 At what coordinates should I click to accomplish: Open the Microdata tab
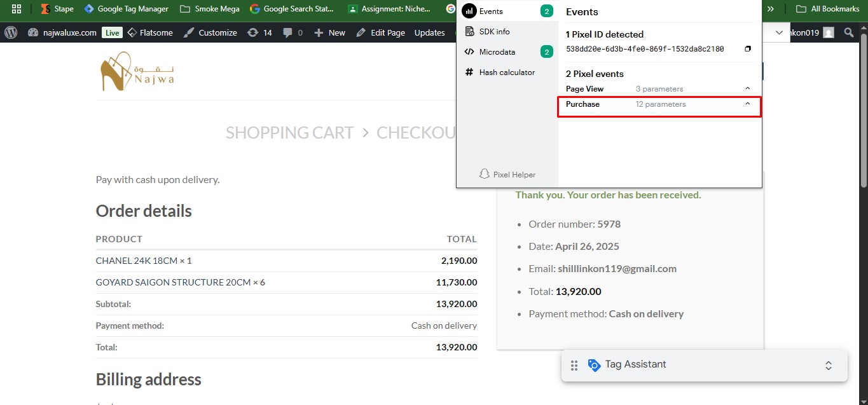coord(497,52)
